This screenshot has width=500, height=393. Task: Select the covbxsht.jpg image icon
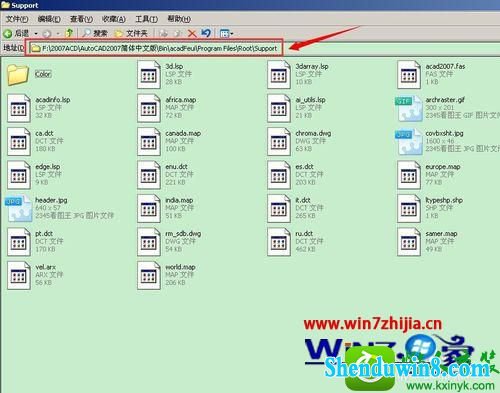(409, 142)
